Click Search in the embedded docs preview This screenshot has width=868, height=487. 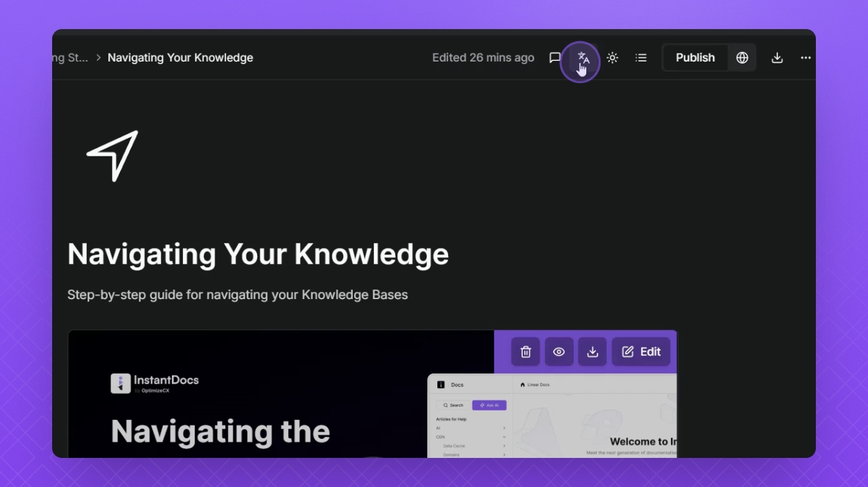(453, 405)
